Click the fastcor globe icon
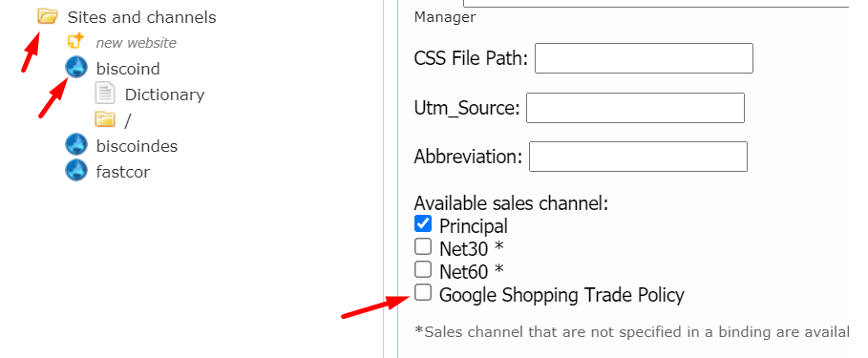868x358 pixels. pyautogui.click(x=76, y=171)
